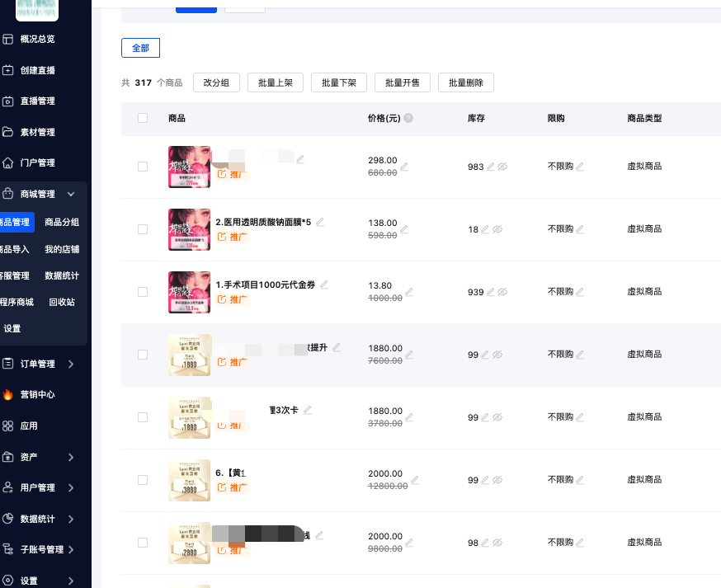Expand the 用户管理 chevron

click(71, 487)
